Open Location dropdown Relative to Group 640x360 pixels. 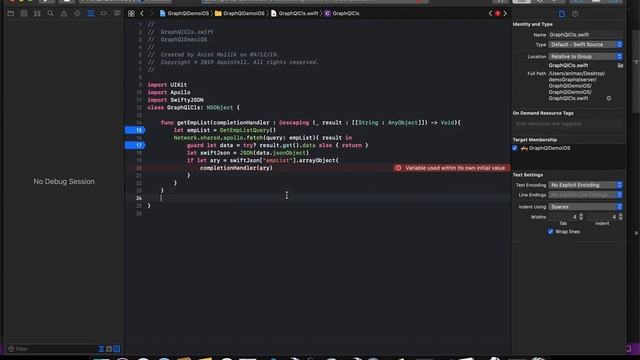coord(585,56)
